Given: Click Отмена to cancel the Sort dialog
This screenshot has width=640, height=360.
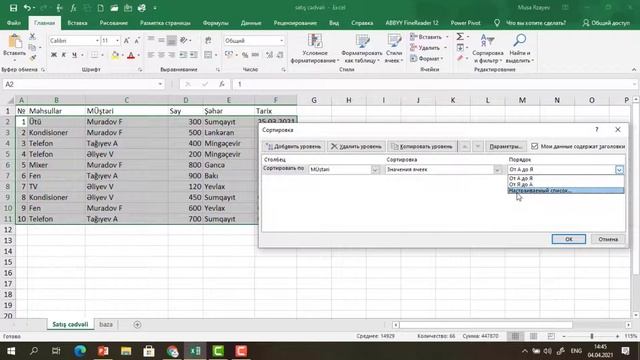Looking at the screenshot, I should coord(608,239).
